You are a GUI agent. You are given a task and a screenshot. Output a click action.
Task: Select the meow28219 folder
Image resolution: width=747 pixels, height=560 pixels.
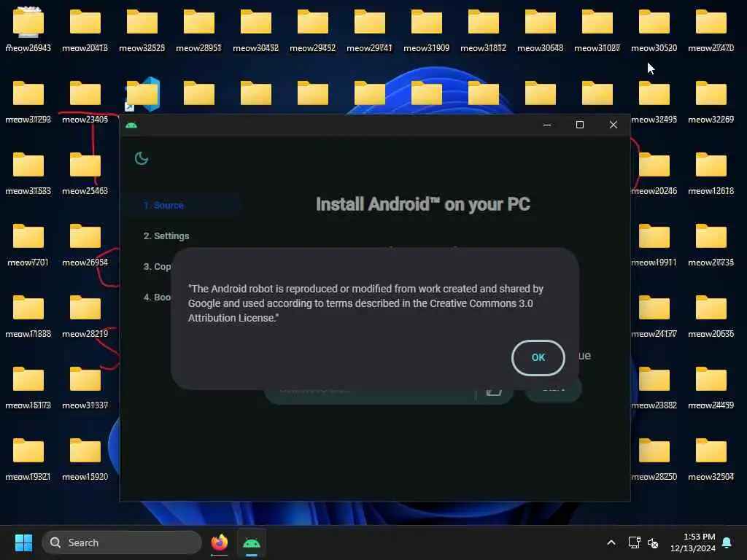(85, 316)
